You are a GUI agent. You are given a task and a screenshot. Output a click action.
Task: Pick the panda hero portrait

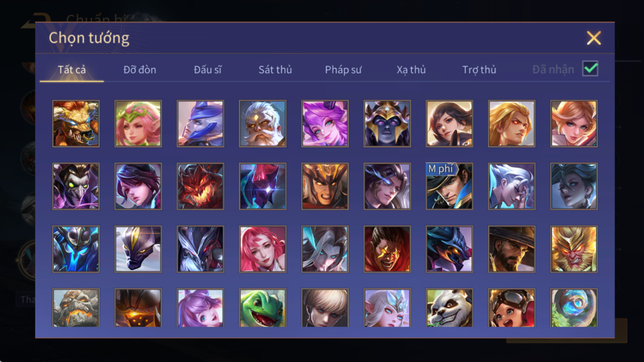coord(449,308)
